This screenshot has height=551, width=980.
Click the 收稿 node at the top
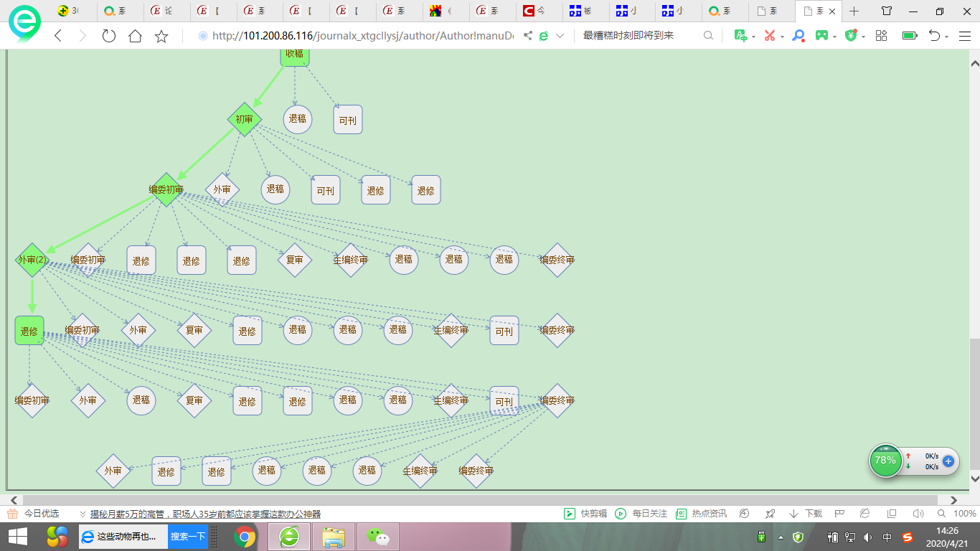[x=294, y=57]
